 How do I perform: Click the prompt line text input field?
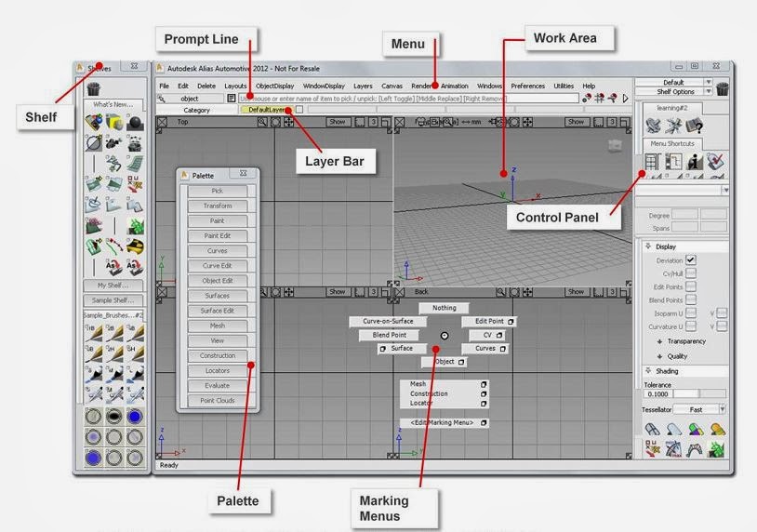(408, 99)
